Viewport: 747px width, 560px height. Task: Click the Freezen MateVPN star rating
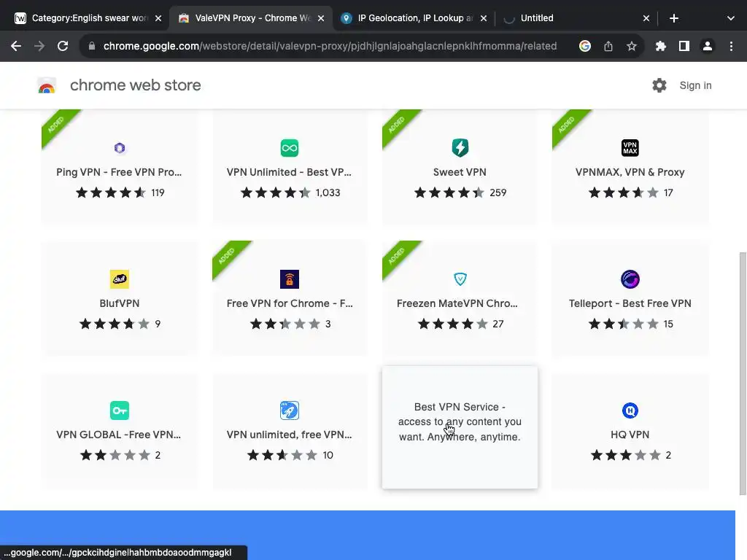click(453, 324)
